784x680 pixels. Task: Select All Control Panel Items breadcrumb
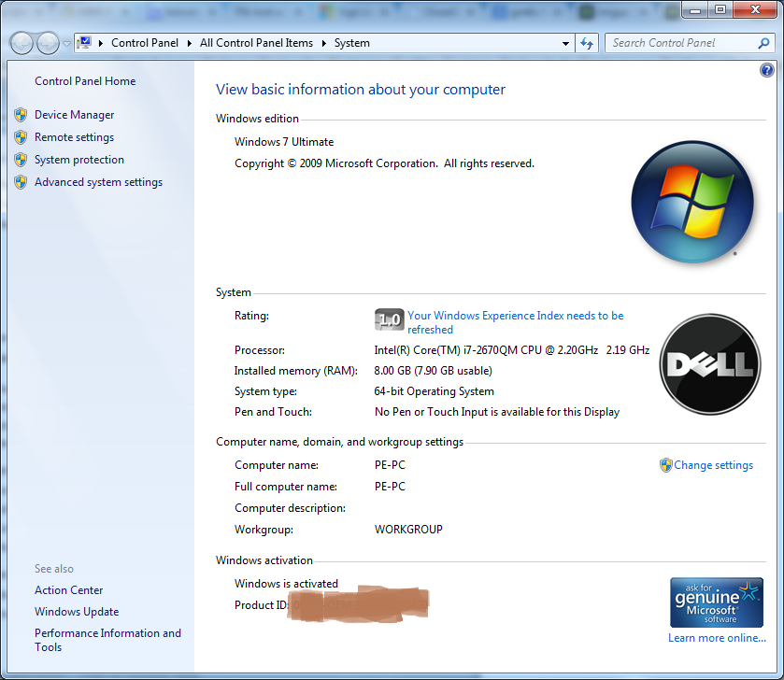[256, 43]
